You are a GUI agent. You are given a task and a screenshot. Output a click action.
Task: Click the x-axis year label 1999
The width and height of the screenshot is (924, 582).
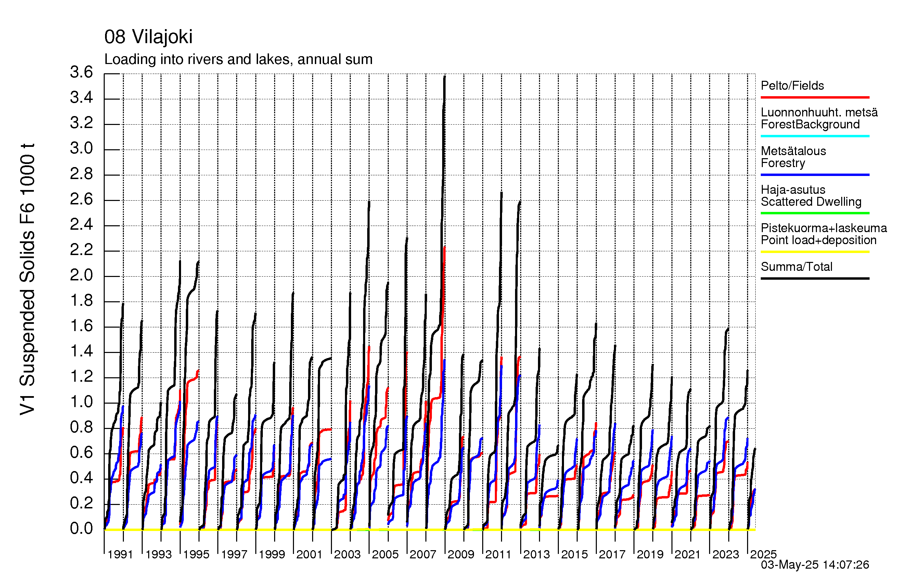point(272,554)
